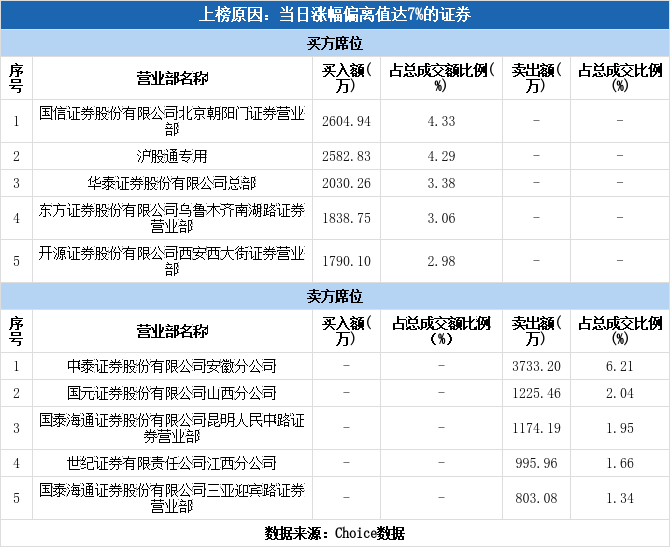Click the 4.33 percentage cell
The image size is (670, 547).
tap(441, 121)
